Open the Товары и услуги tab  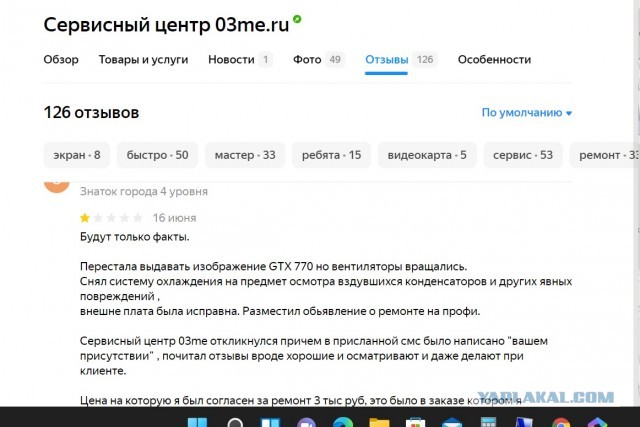point(143,60)
